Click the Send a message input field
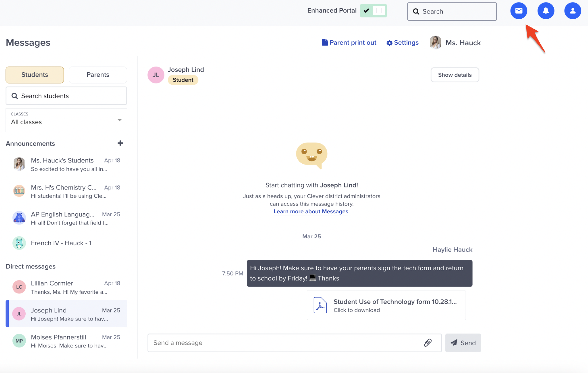Viewport: 588px width, 373px height. coord(271,343)
